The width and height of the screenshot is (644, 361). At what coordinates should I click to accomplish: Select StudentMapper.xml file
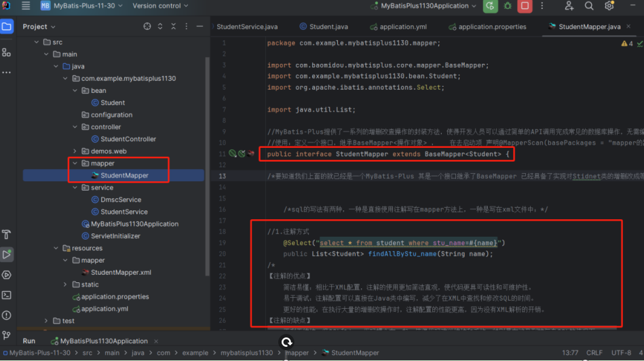tap(116, 272)
